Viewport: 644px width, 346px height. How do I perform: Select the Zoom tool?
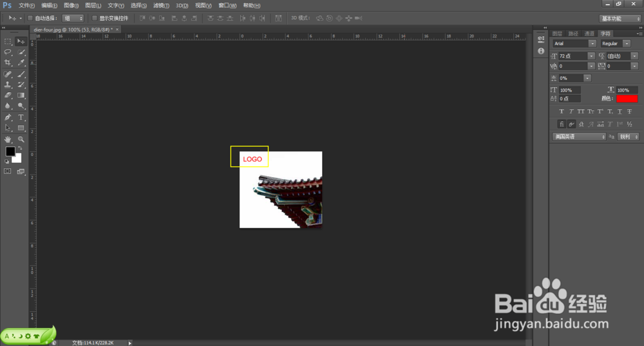[21, 140]
